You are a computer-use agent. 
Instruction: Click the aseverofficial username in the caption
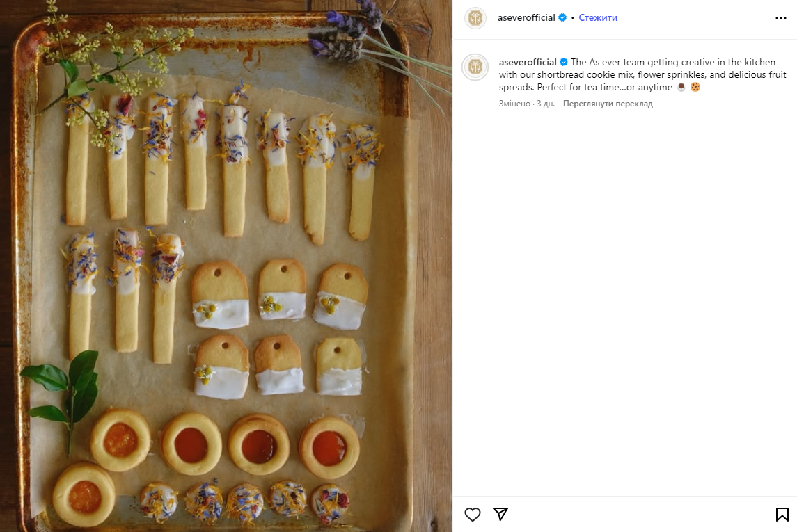tap(528, 63)
